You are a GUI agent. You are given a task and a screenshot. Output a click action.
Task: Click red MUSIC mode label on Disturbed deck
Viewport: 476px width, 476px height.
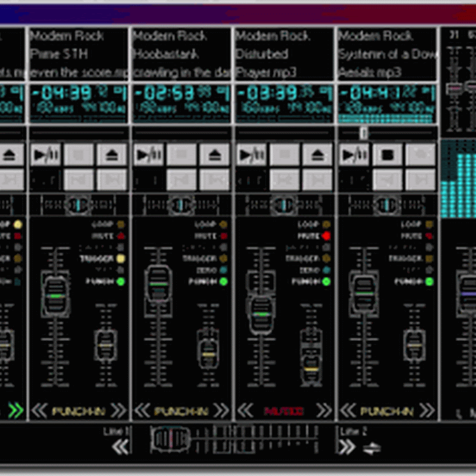coord(284,411)
